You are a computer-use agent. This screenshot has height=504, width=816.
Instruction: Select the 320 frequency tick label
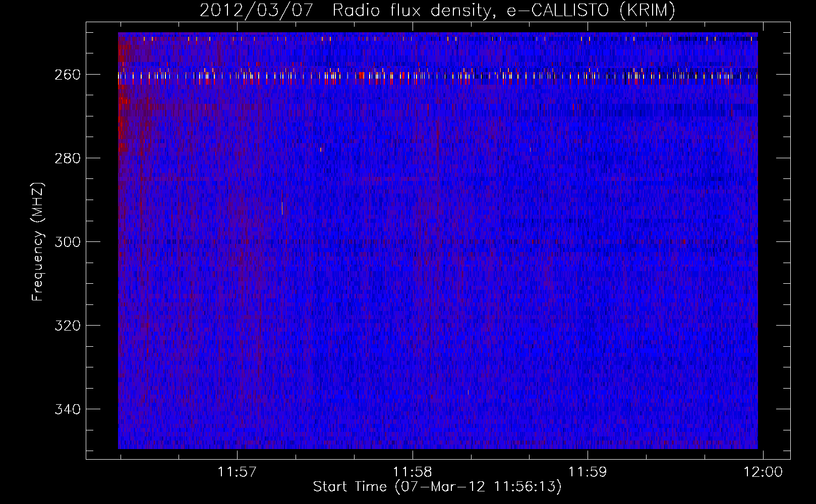click(67, 326)
